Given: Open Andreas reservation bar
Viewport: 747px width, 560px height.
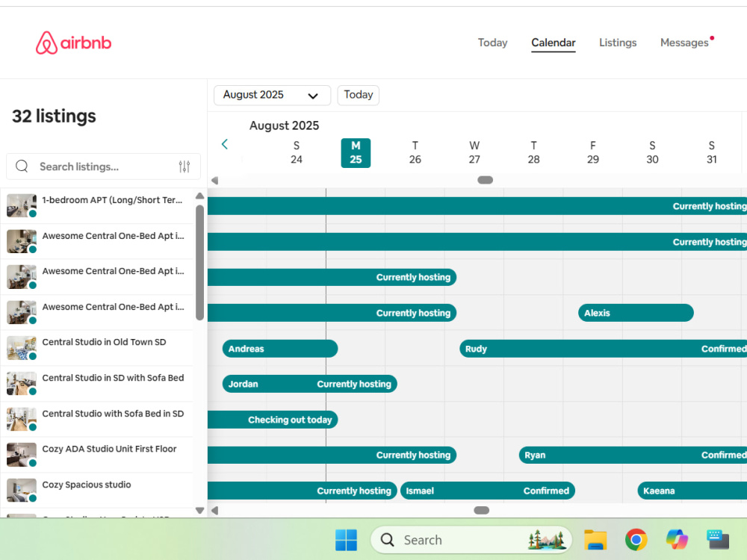Looking at the screenshot, I should point(280,349).
